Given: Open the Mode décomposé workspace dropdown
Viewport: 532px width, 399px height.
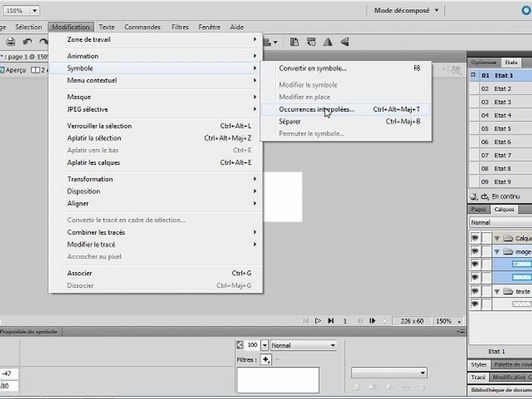Looking at the screenshot, I should [406, 11].
